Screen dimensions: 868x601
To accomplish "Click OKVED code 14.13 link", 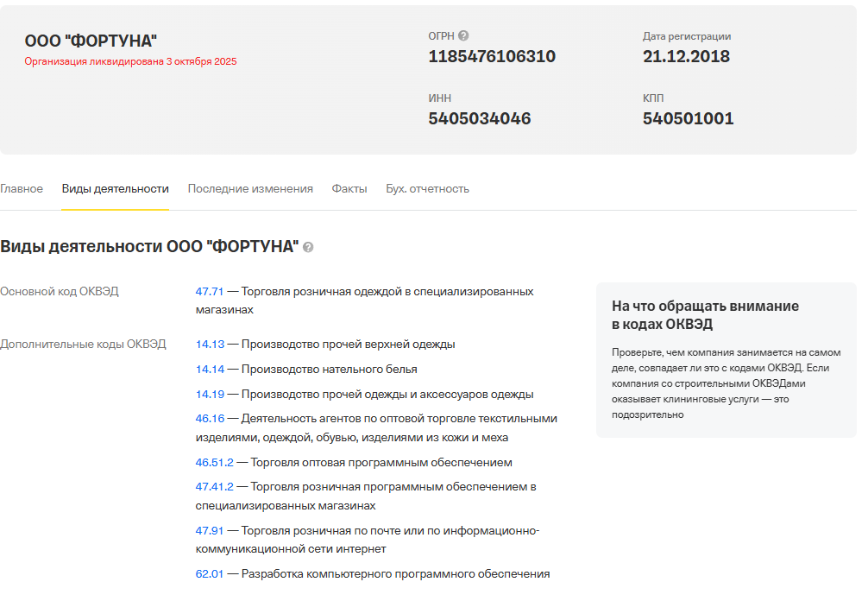I will pyautogui.click(x=210, y=345).
